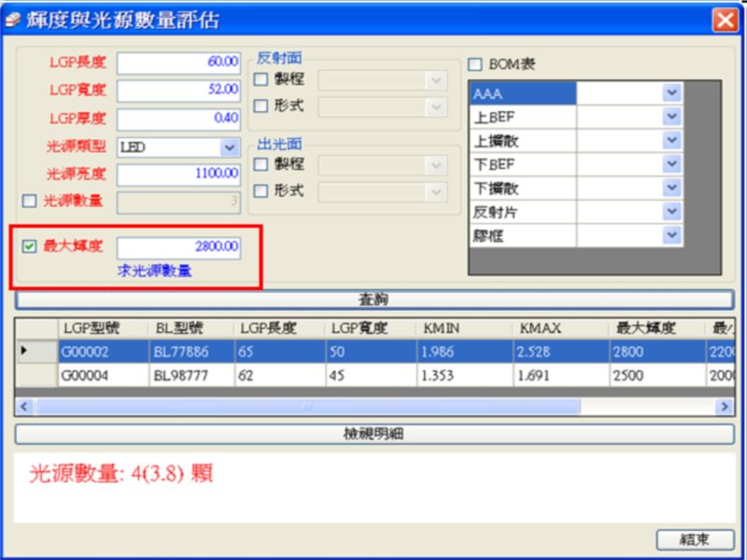
Task: Expand the 上BEF dropdown
Action: coord(671,117)
